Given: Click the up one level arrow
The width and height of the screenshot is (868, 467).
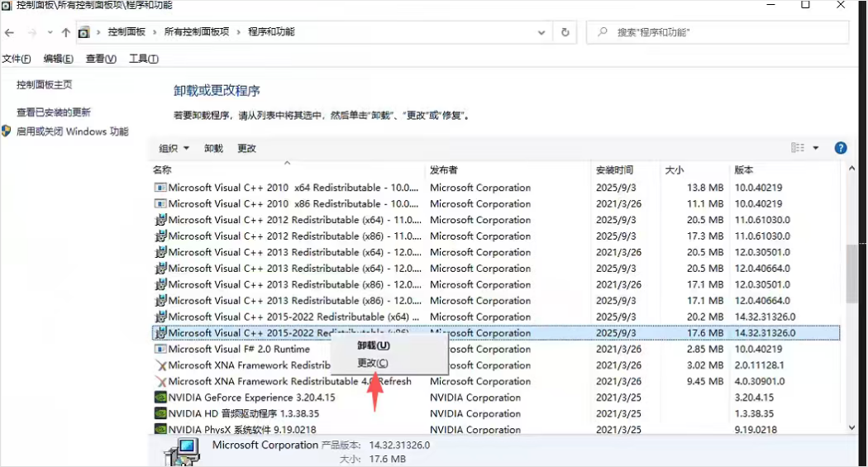Looking at the screenshot, I should point(66,32).
